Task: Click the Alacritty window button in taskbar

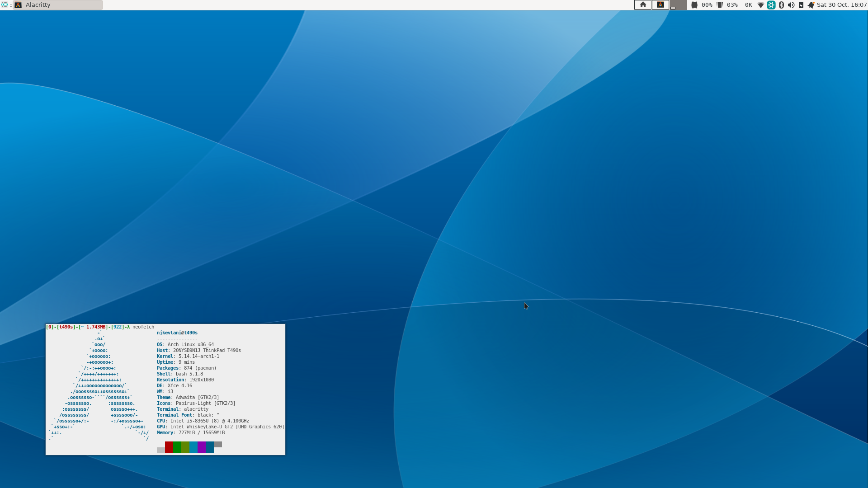Action: (58, 5)
